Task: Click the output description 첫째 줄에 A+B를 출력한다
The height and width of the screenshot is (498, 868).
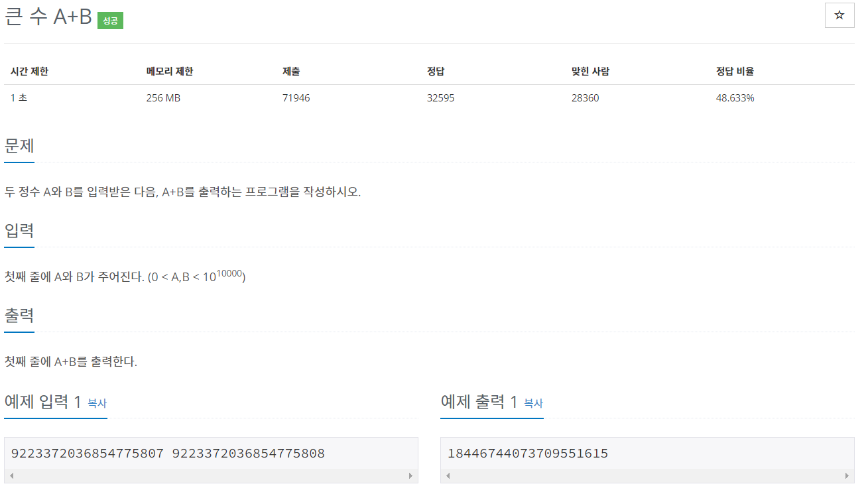Action: 71,362
